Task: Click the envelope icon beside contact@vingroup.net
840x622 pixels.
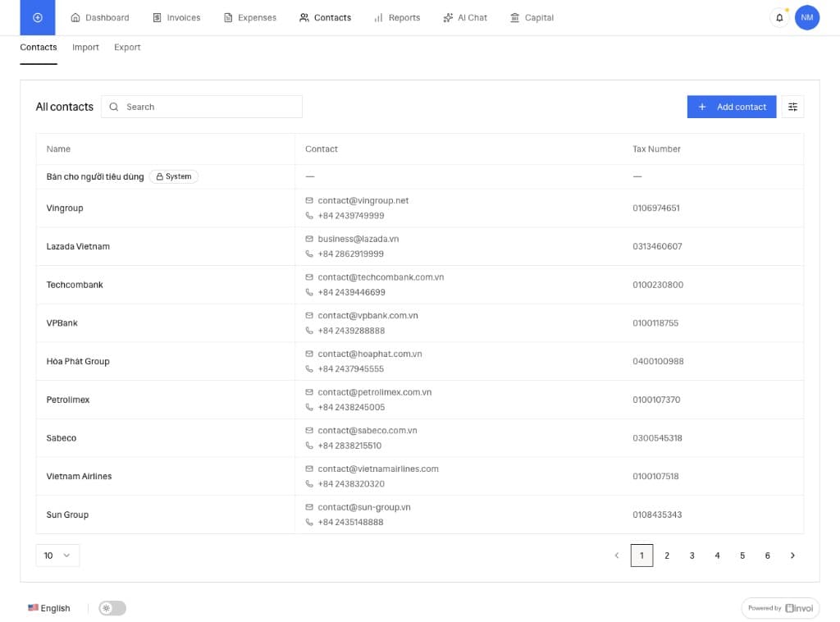Action: (x=309, y=200)
